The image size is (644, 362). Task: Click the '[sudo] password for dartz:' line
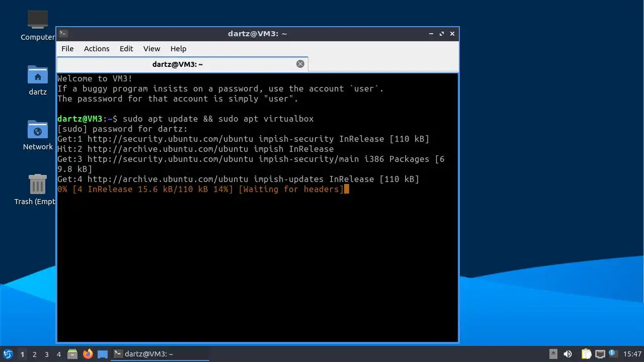point(122,129)
